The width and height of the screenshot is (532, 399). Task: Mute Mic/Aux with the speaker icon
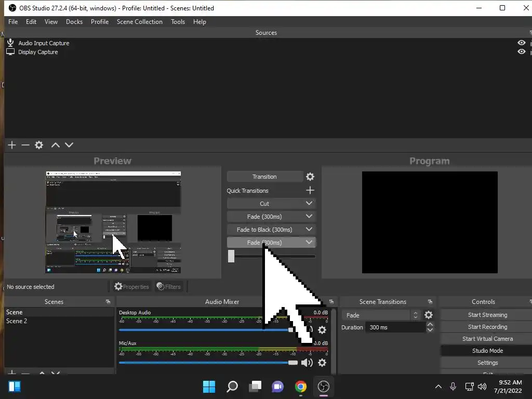click(307, 363)
